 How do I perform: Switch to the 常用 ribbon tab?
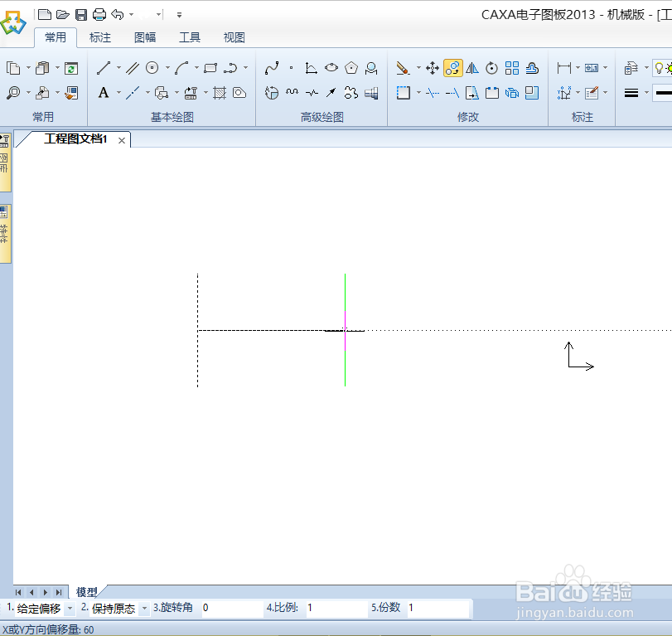[56, 38]
